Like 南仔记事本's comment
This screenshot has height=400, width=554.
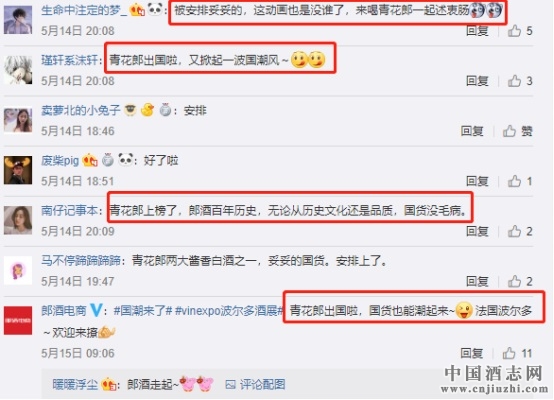(x=514, y=231)
